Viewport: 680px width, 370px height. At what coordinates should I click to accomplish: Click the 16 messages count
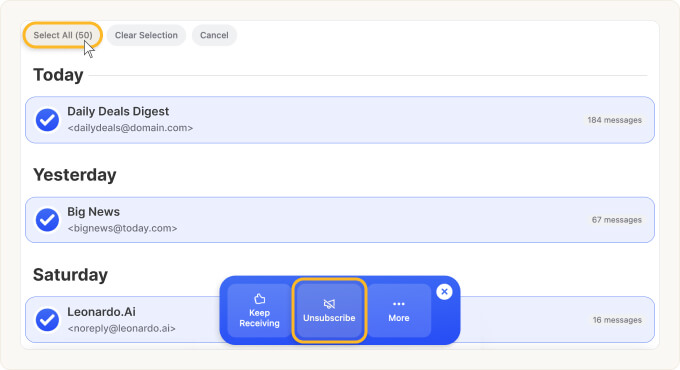click(x=617, y=320)
